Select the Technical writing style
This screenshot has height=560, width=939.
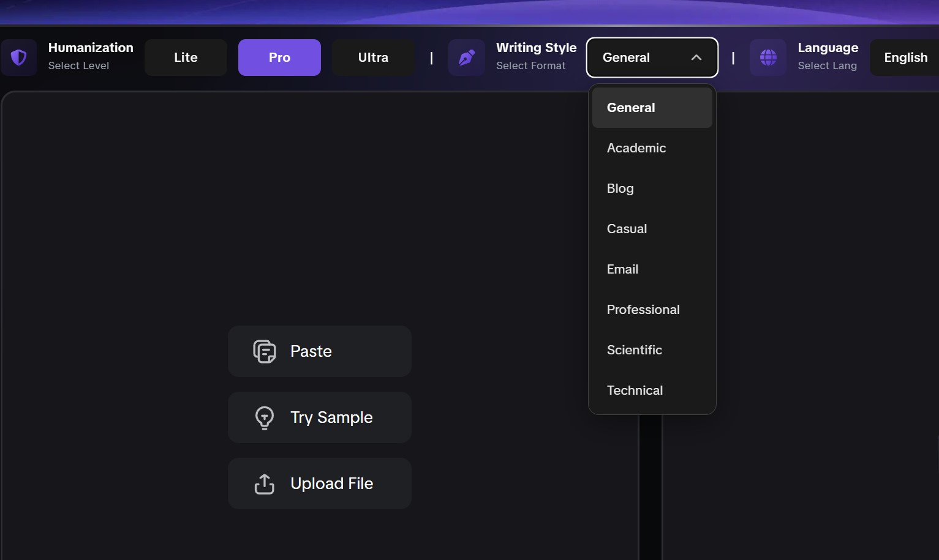click(652, 390)
